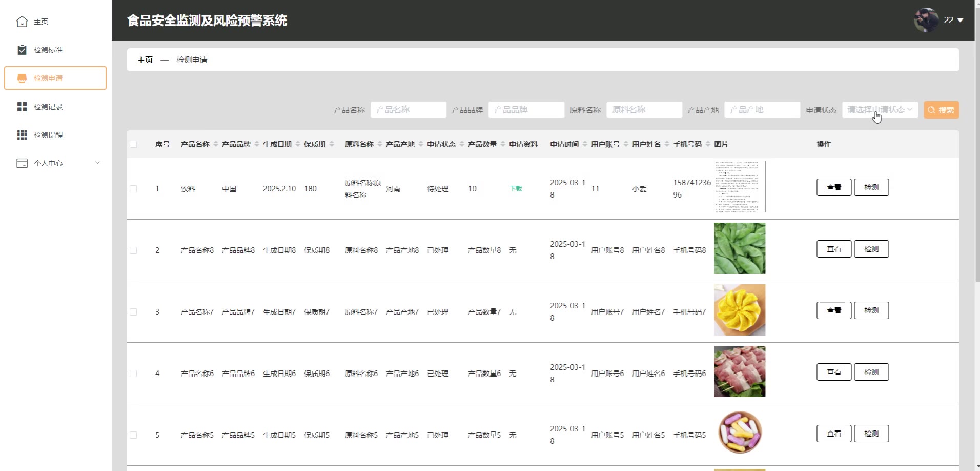Click 查看 for the 产品名称7 row
This screenshot has width=980, height=471.
tap(834, 310)
